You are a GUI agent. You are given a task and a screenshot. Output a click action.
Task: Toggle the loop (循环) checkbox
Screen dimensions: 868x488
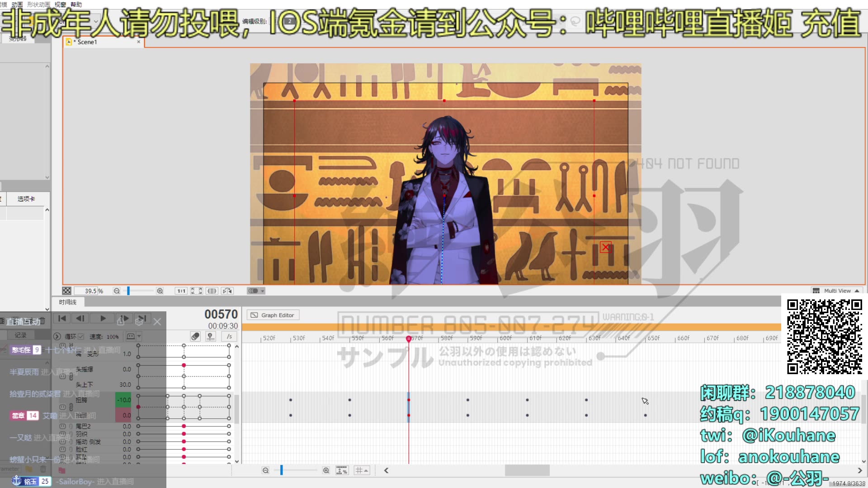coord(81,337)
